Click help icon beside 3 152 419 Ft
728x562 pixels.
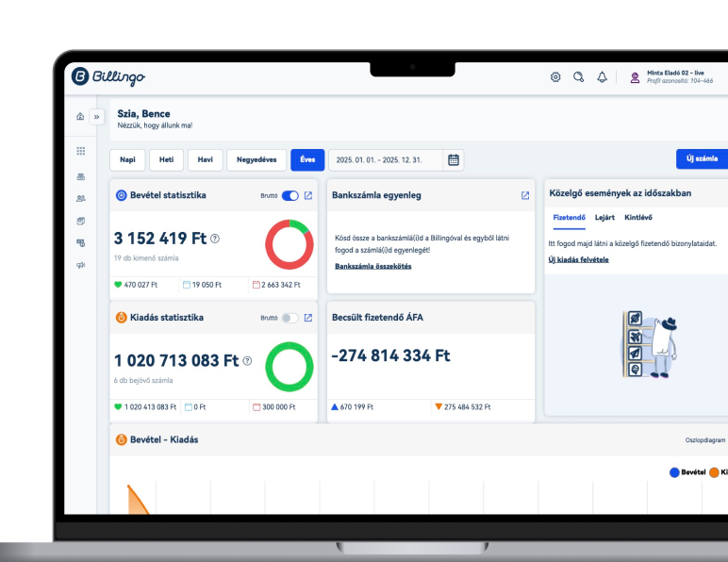(x=215, y=239)
